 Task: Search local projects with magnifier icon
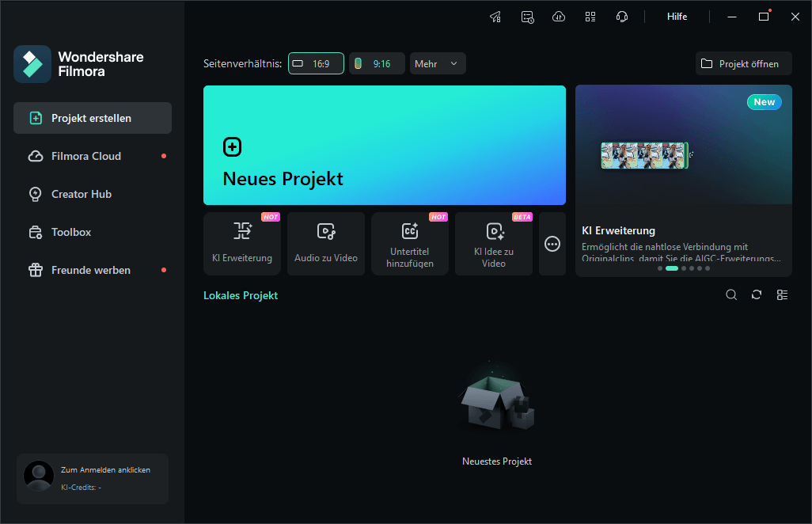731,295
